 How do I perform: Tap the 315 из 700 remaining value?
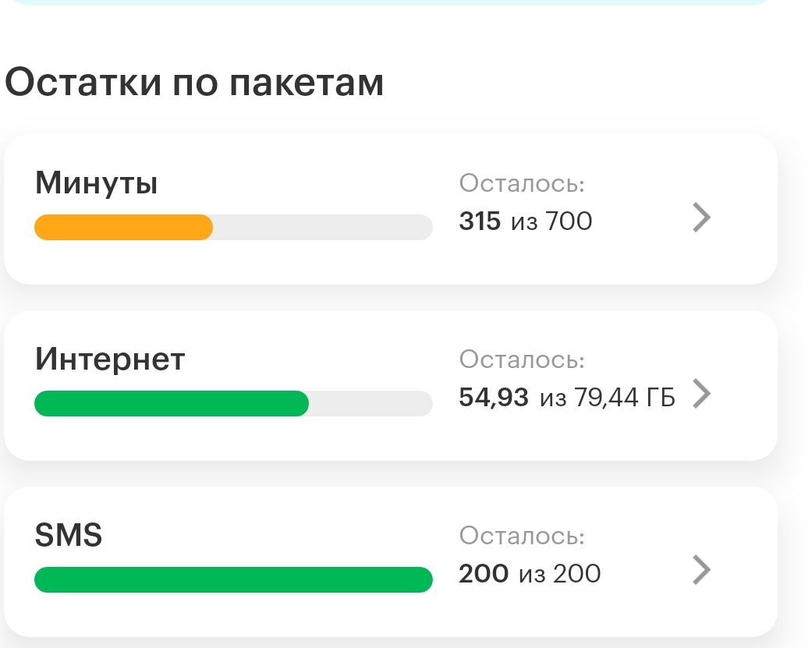pyautogui.click(x=525, y=221)
